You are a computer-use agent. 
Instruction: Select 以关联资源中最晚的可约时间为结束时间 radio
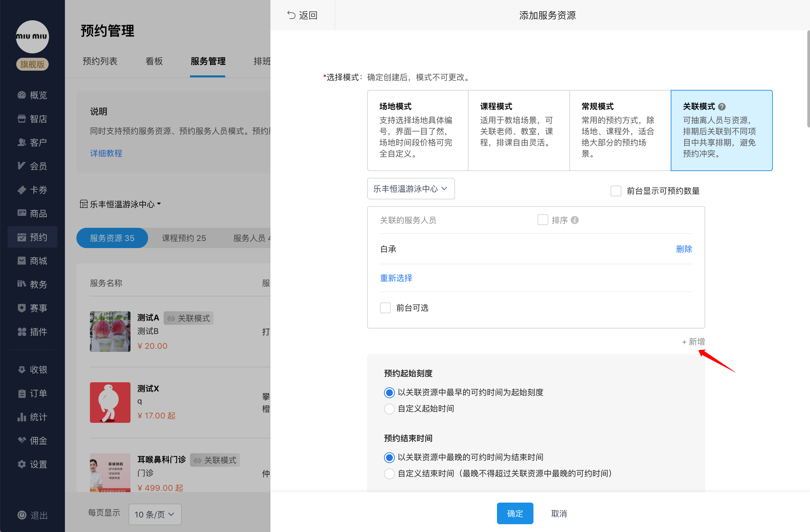click(x=389, y=457)
